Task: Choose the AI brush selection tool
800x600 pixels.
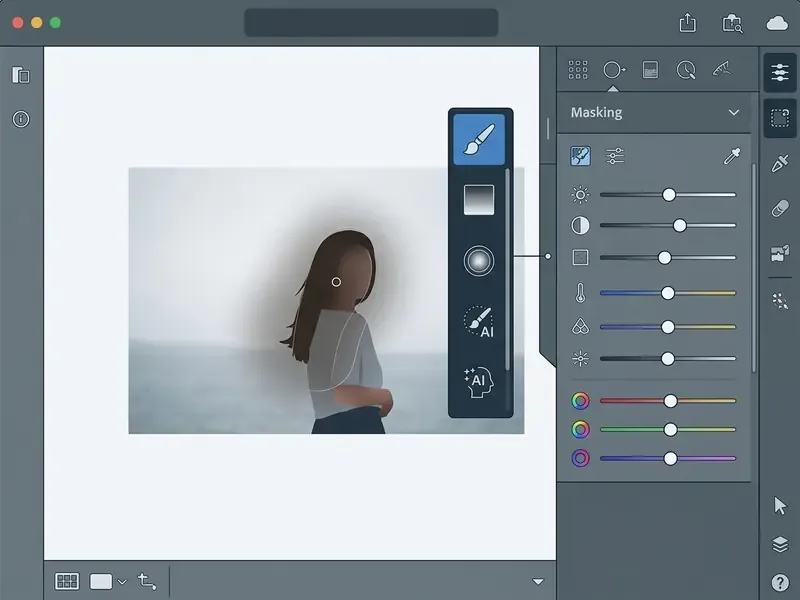Action: coord(479,321)
